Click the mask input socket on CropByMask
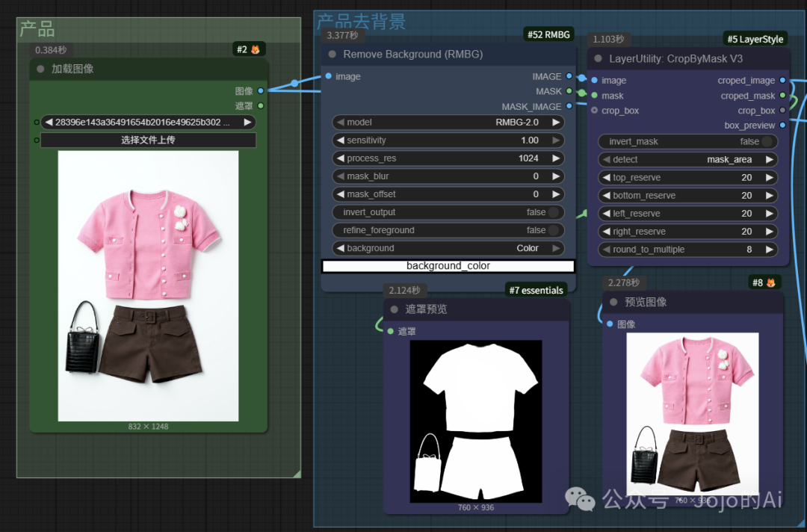The width and height of the screenshot is (807, 532). (595, 95)
